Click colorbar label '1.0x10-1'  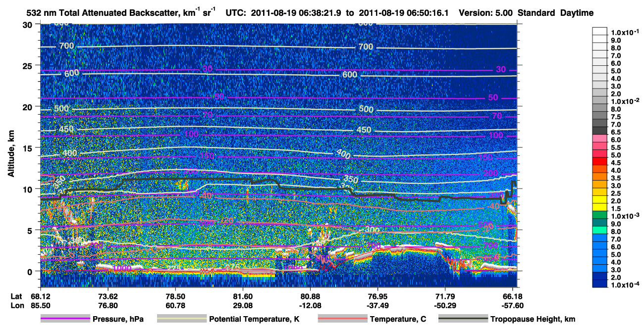[x=626, y=33]
